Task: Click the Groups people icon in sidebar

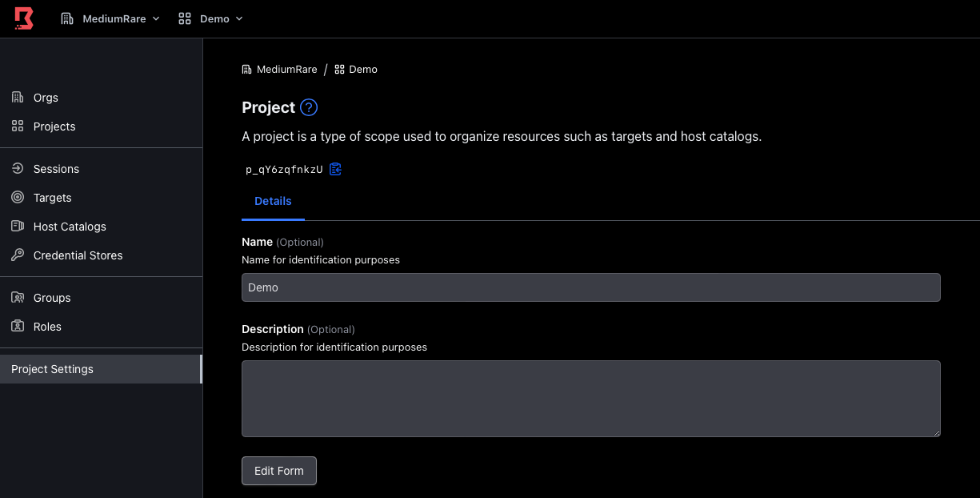Action: coord(18,298)
